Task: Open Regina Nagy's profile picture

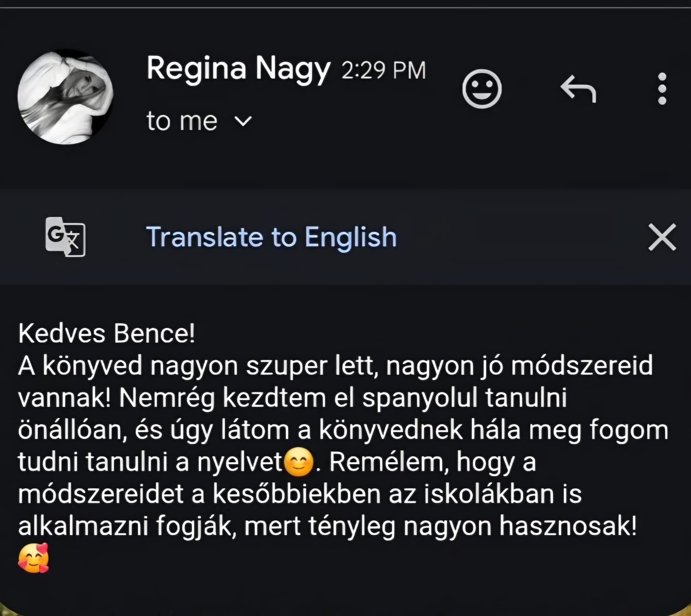Action: (65, 97)
